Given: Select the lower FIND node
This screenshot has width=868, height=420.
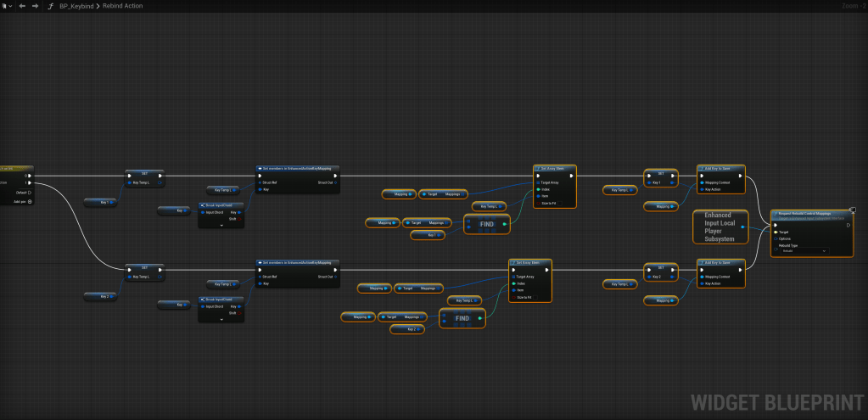Looking at the screenshot, I should [x=462, y=318].
